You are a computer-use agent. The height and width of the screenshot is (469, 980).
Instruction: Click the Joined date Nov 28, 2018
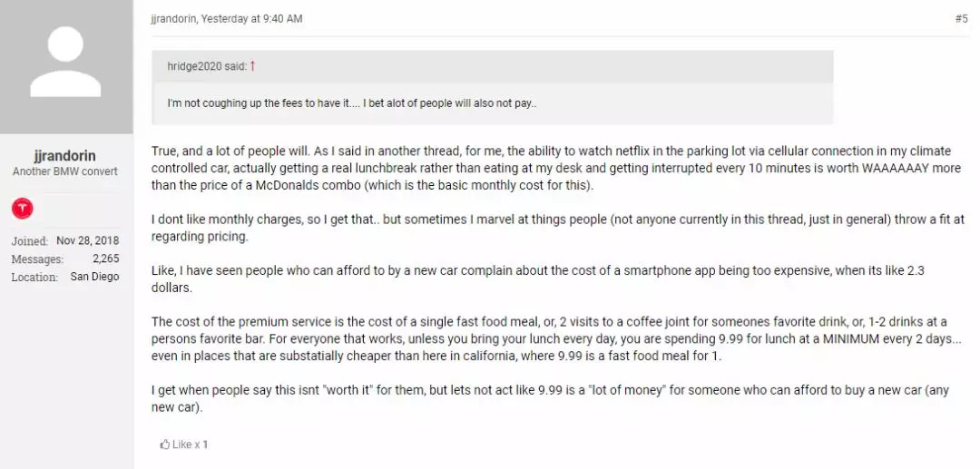click(89, 240)
